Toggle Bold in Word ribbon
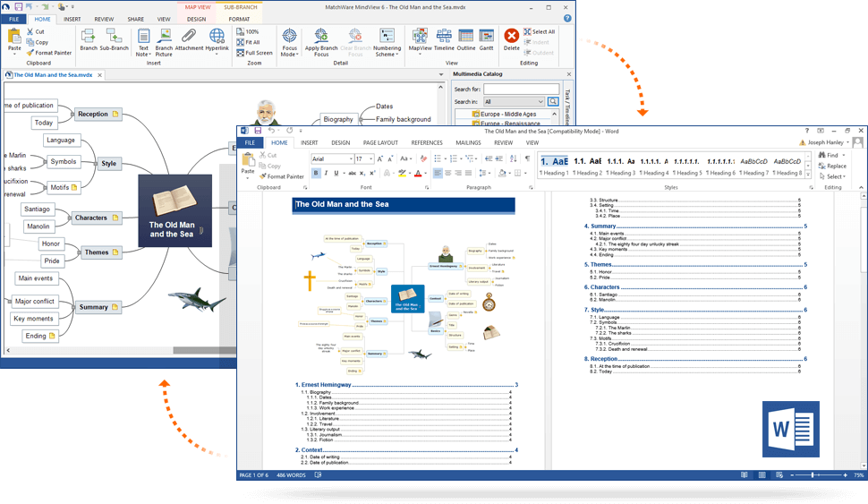This screenshot has width=868, height=504. 316,173
